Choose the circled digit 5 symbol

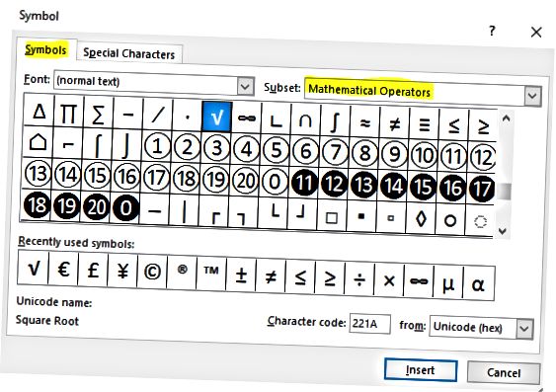(x=276, y=150)
